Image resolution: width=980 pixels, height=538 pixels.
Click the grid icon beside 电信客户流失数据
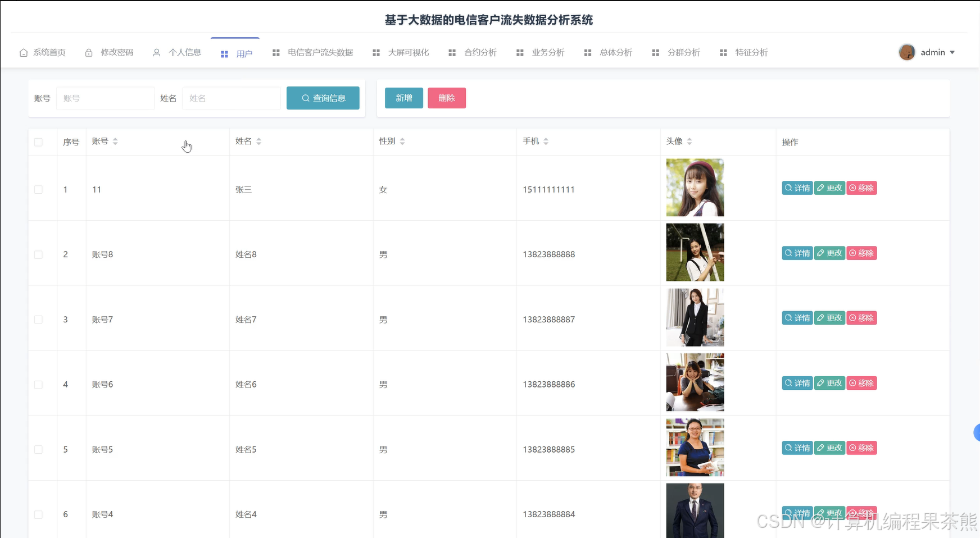276,53
